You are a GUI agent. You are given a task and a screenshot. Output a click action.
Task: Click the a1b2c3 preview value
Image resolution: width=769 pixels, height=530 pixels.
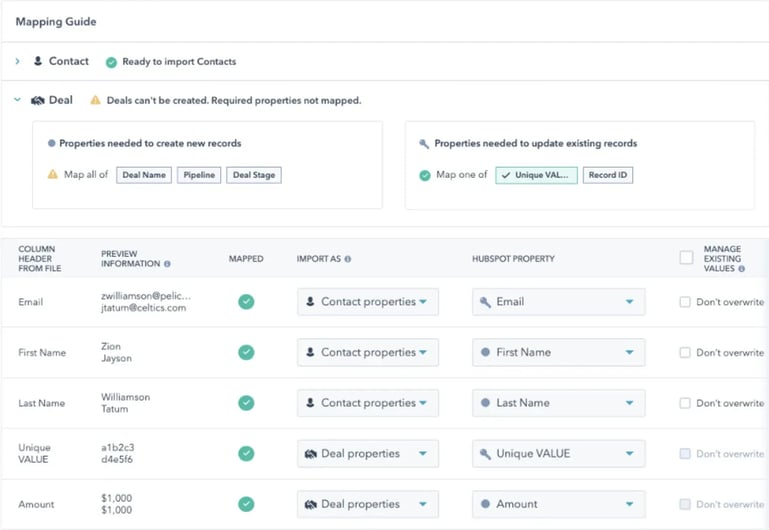(x=118, y=448)
